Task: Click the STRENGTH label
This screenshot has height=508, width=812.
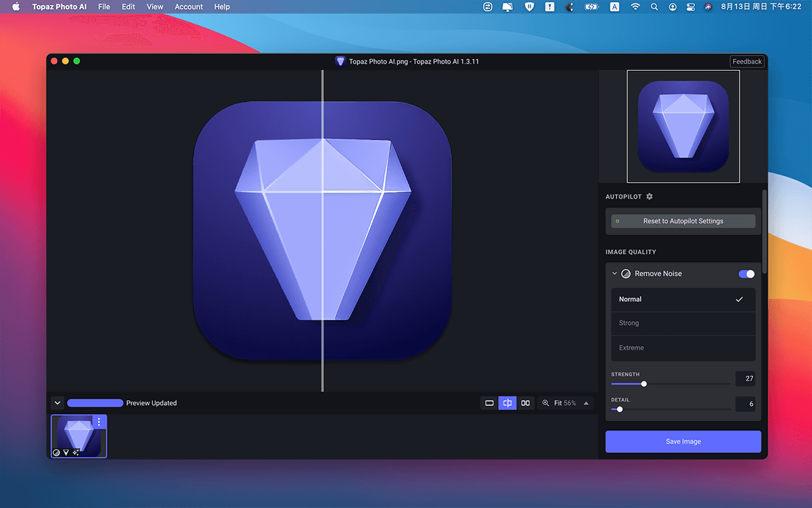Action: pyautogui.click(x=625, y=375)
